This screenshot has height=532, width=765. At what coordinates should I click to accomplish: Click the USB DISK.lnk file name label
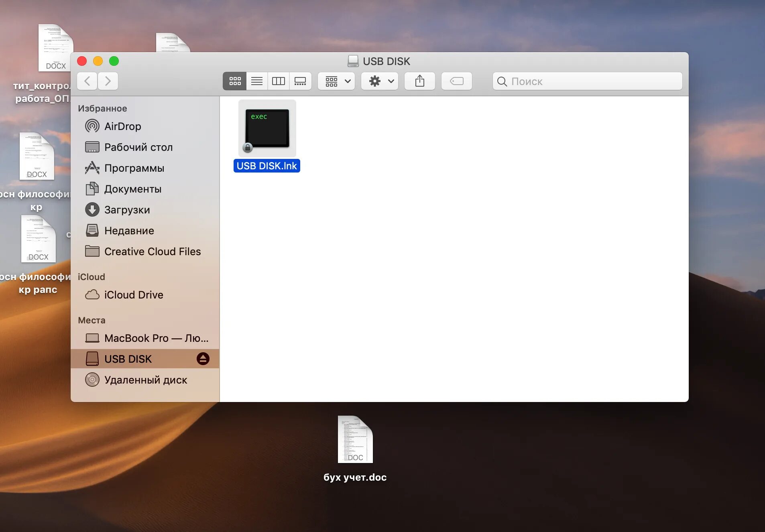(x=267, y=166)
